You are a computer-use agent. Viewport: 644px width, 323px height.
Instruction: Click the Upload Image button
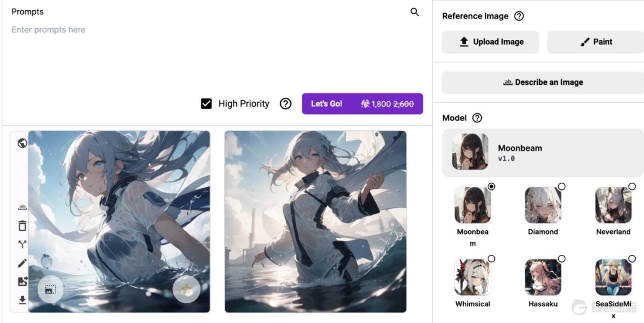pos(490,42)
